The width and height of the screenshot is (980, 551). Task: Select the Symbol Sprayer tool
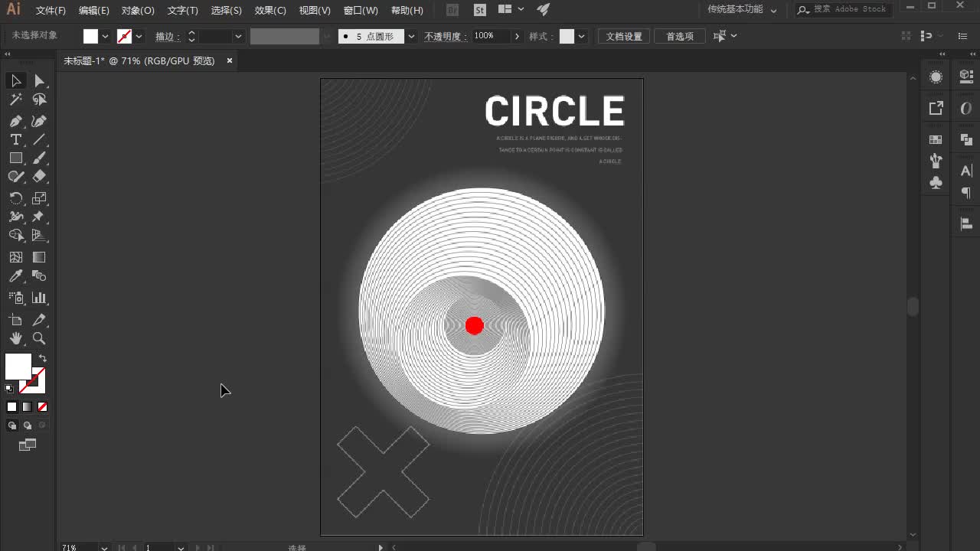pos(15,298)
